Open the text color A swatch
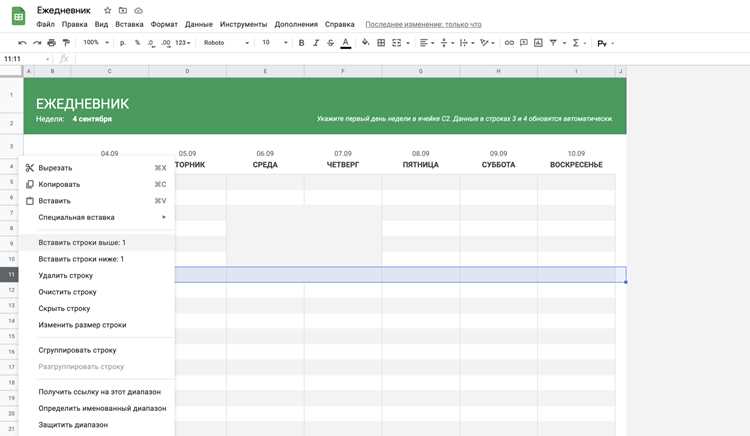750x436 pixels. (345, 43)
